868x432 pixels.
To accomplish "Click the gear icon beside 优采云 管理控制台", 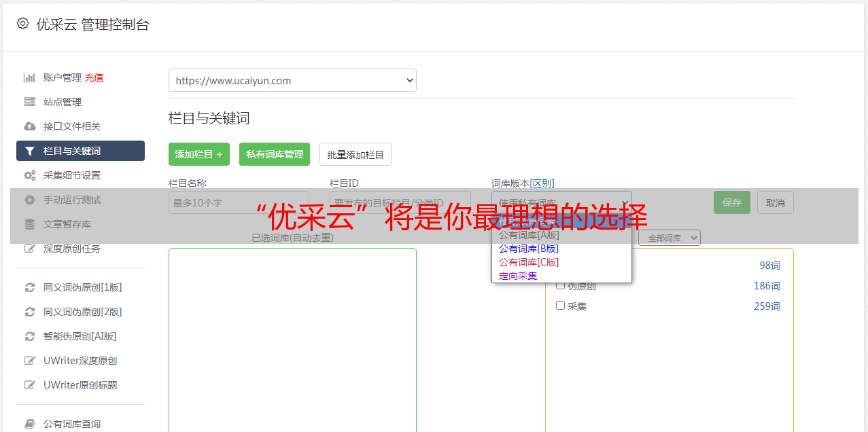I will pyautogui.click(x=23, y=24).
